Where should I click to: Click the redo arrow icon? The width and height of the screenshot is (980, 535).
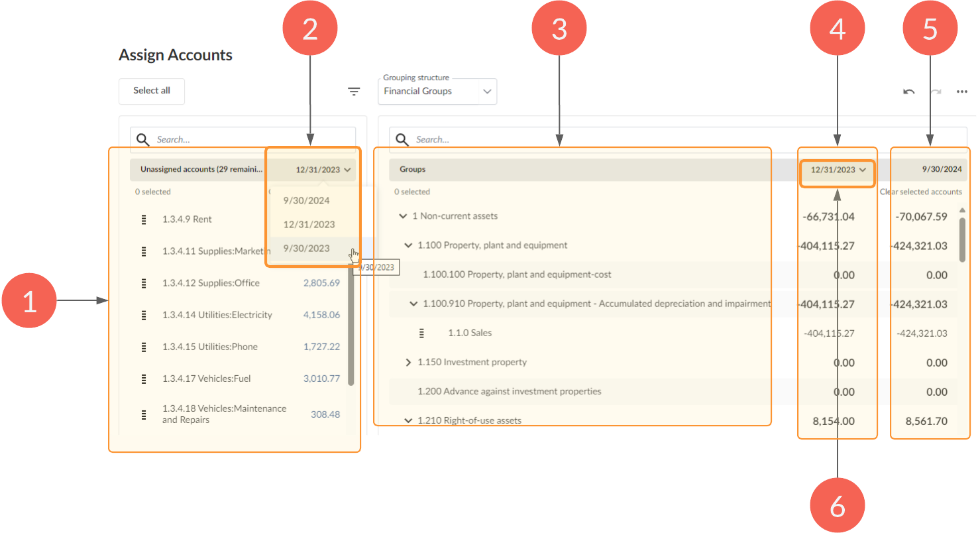pyautogui.click(x=935, y=91)
